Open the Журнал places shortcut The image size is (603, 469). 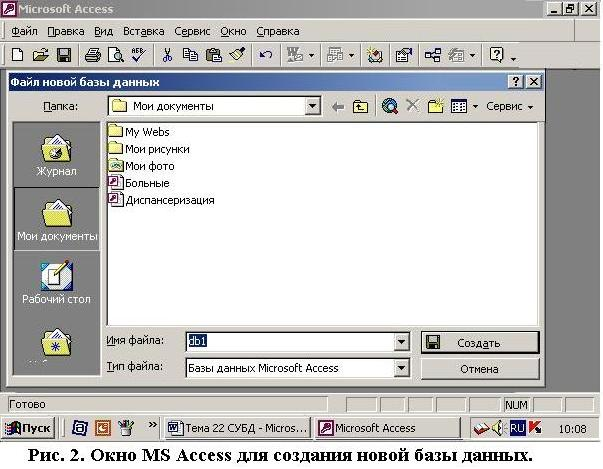click(57, 155)
